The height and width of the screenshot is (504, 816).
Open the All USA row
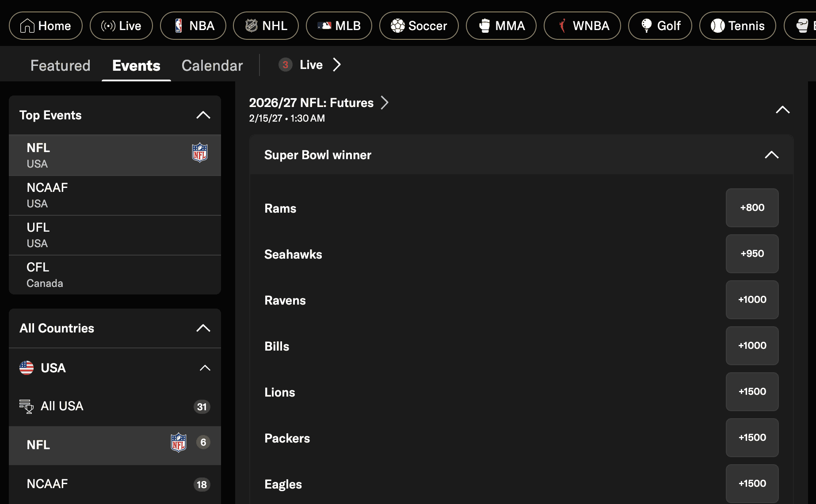pos(115,406)
